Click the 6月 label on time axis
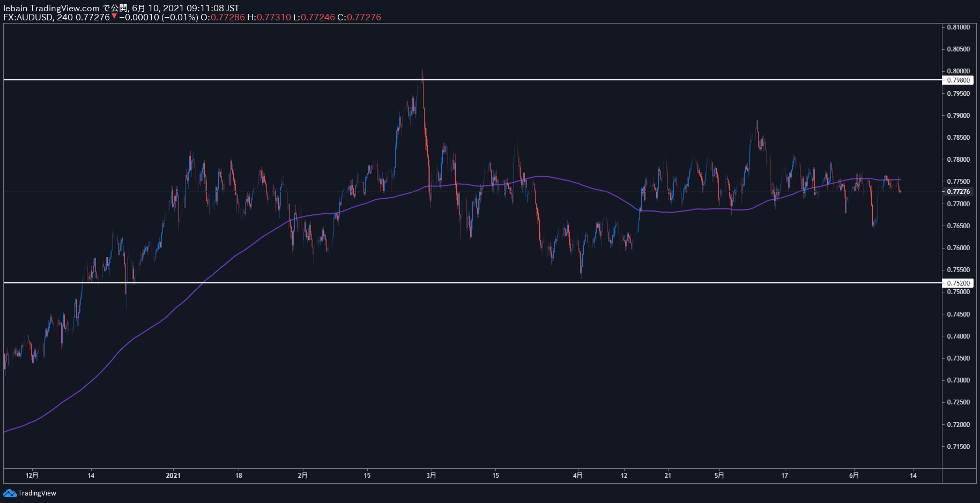The height and width of the screenshot is (503, 980). (854, 476)
